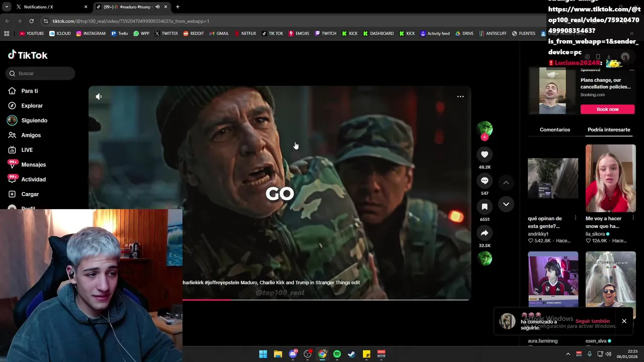Open the DRIVE bookmark

click(x=464, y=34)
